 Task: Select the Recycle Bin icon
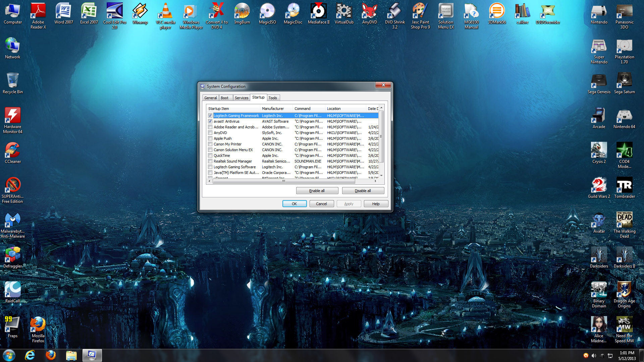(x=13, y=83)
